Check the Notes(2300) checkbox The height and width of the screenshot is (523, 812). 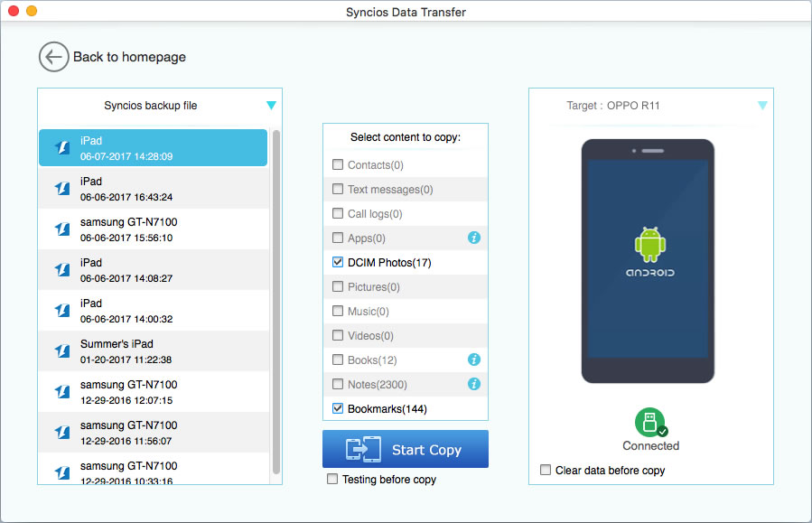click(338, 384)
